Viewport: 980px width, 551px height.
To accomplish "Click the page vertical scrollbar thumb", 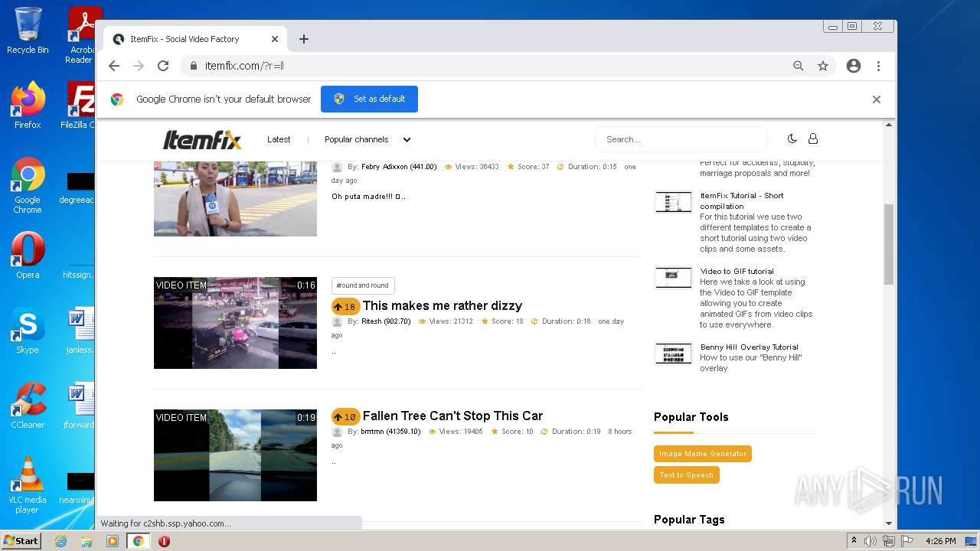I will point(889,245).
